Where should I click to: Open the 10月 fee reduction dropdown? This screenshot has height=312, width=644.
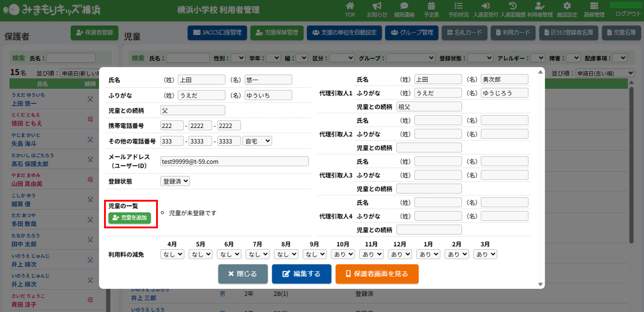click(x=343, y=254)
